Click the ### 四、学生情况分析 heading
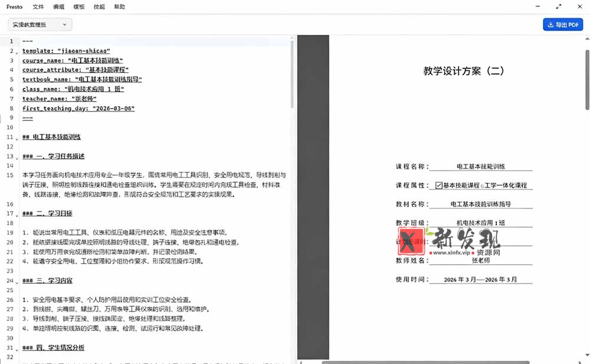Image resolution: width=590 pixels, height=364 pixels. point(54,347)
